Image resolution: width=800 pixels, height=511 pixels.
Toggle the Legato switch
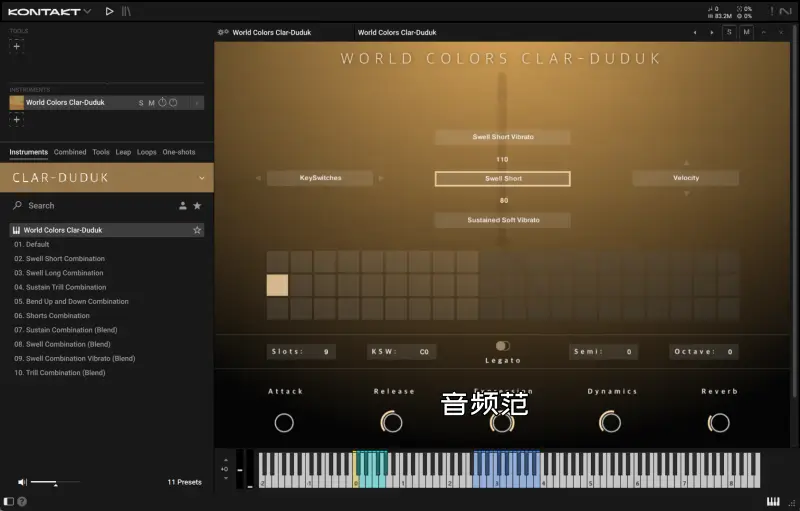pyautogui.click(x=503, y=346)
